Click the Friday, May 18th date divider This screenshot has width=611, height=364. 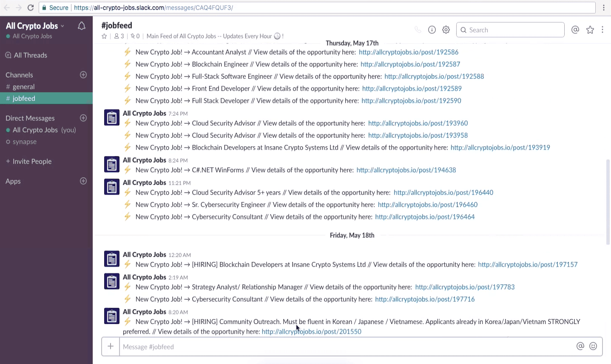pos(352,236)
